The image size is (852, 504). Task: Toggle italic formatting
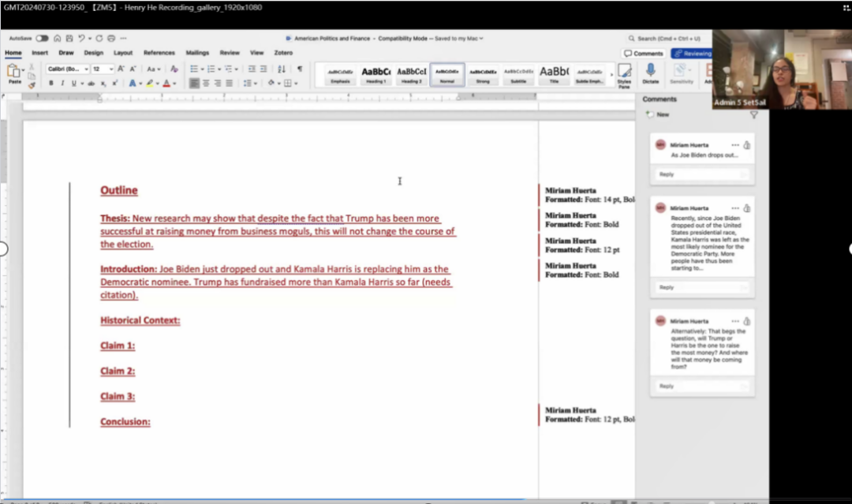(62, 83)
